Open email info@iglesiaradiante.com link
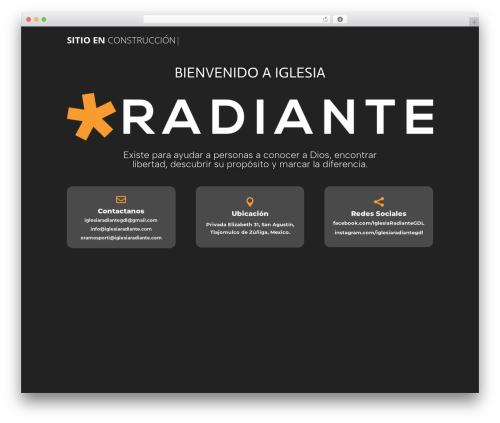Viewport: 500px width, 423px height. (121, 229)
